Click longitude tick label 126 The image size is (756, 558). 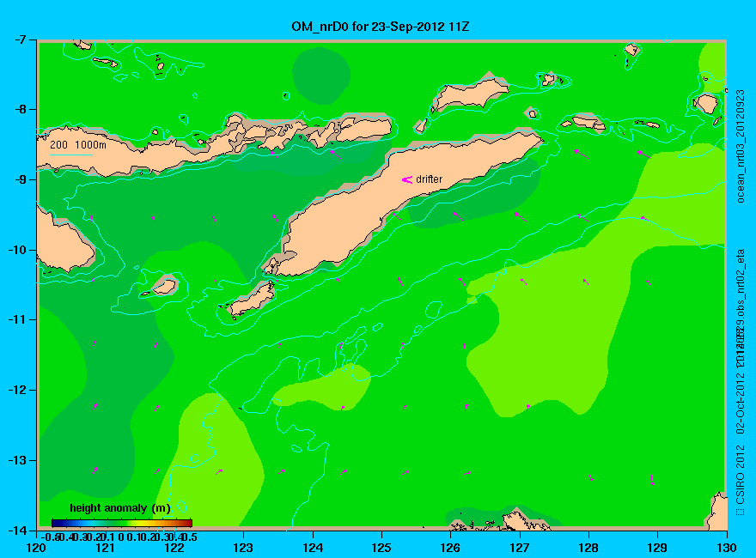[x=451, y=548]
